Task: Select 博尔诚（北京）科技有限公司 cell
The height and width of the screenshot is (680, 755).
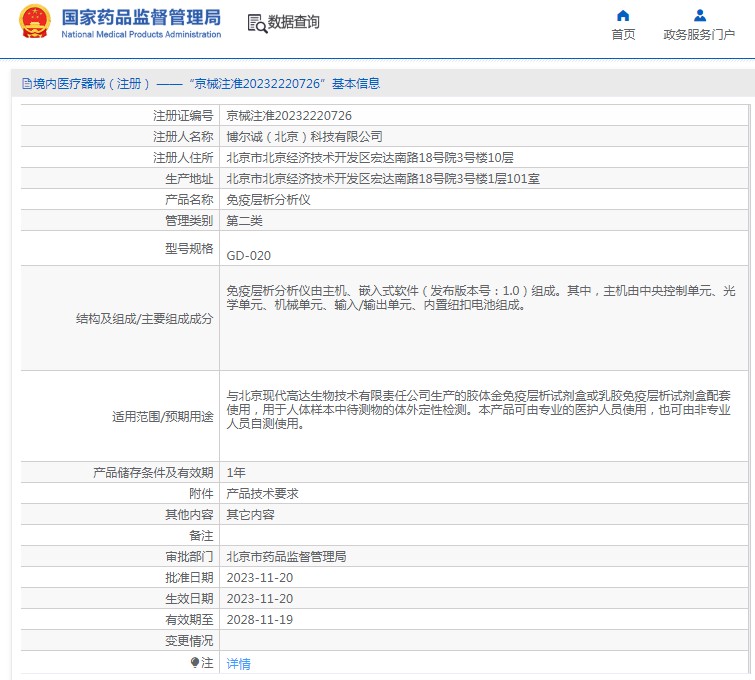Action: click(304, 137)
